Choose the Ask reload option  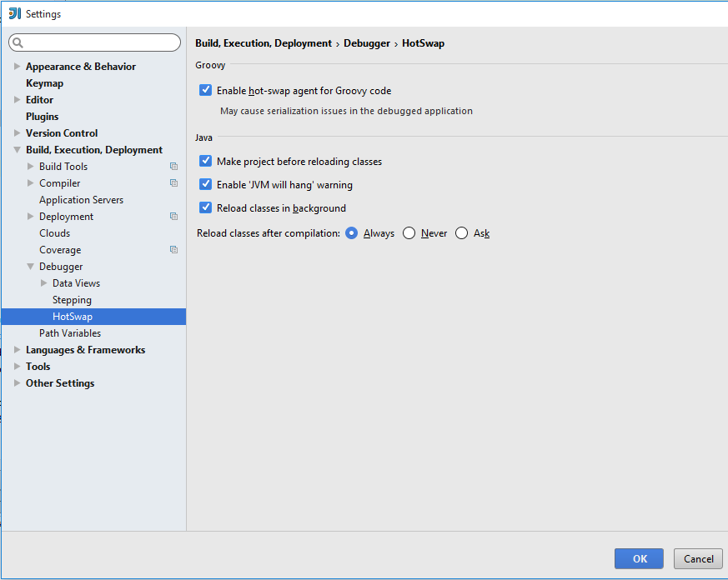point(461,233)
